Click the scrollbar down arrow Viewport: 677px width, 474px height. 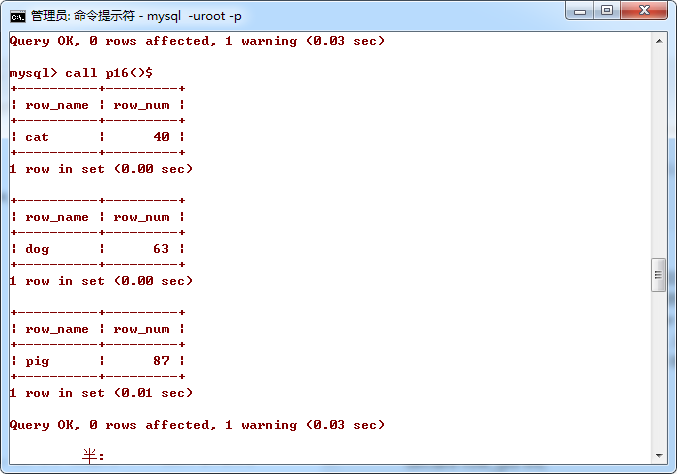(658, 457)
